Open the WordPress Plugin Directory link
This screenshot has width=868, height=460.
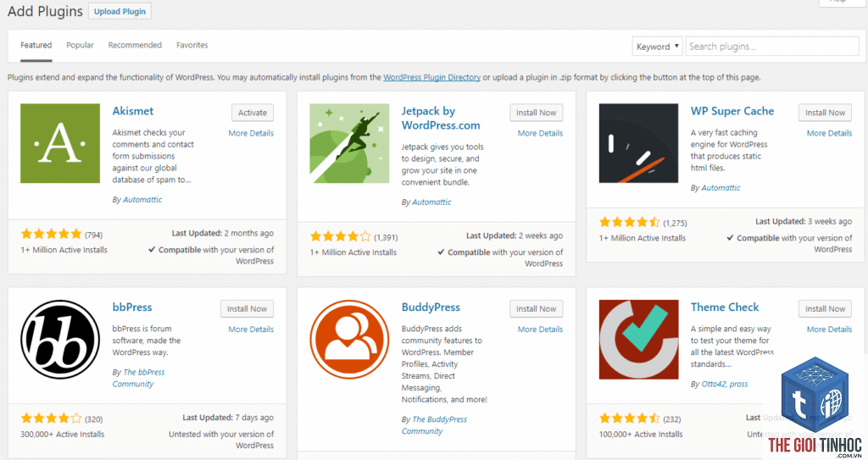431,77
